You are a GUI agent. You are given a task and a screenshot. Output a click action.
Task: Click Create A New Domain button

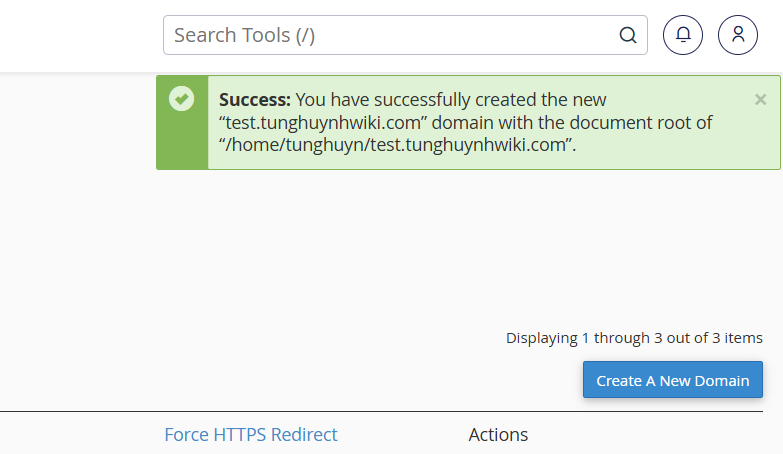pos(673,380)
